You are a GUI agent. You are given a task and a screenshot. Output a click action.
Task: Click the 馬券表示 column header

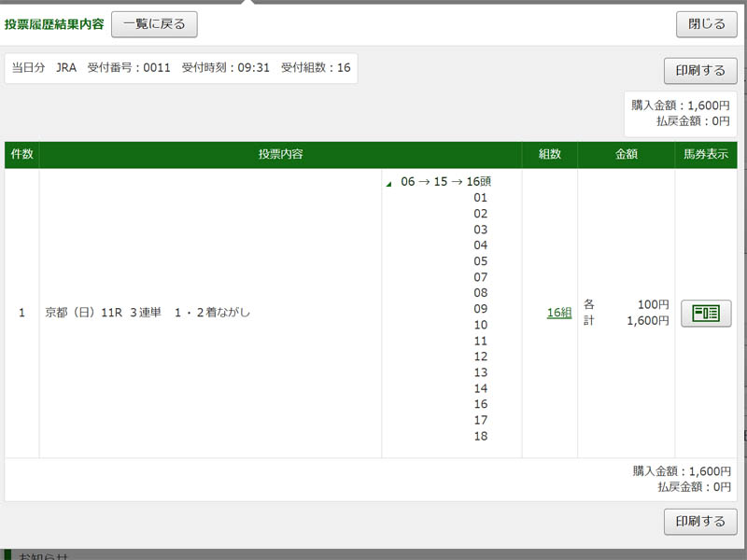coord(705,155)
